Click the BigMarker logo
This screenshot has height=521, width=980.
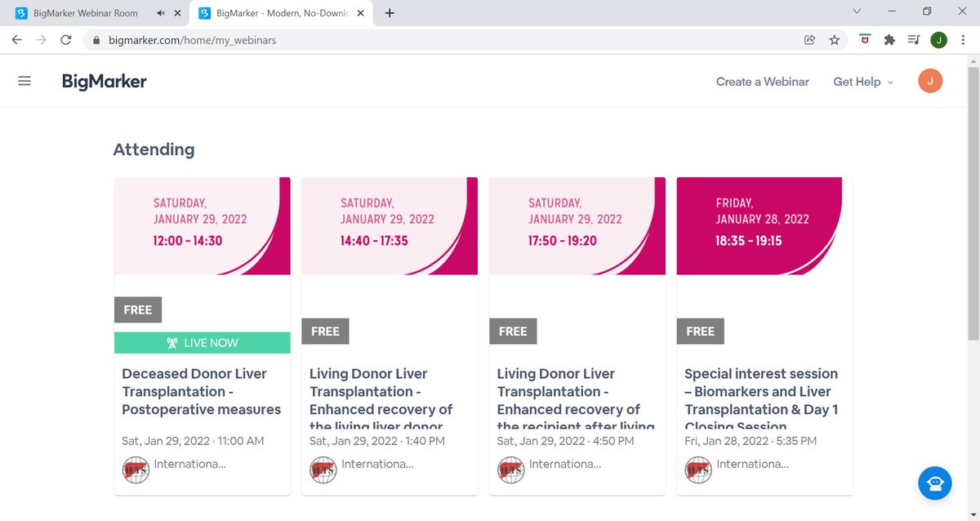(x=105, y=81)
